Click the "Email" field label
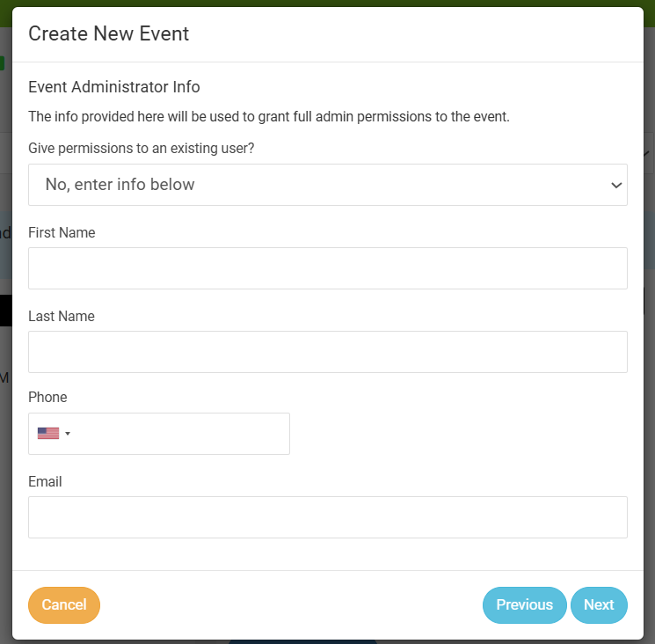The image size is (655, 644). 45,482
